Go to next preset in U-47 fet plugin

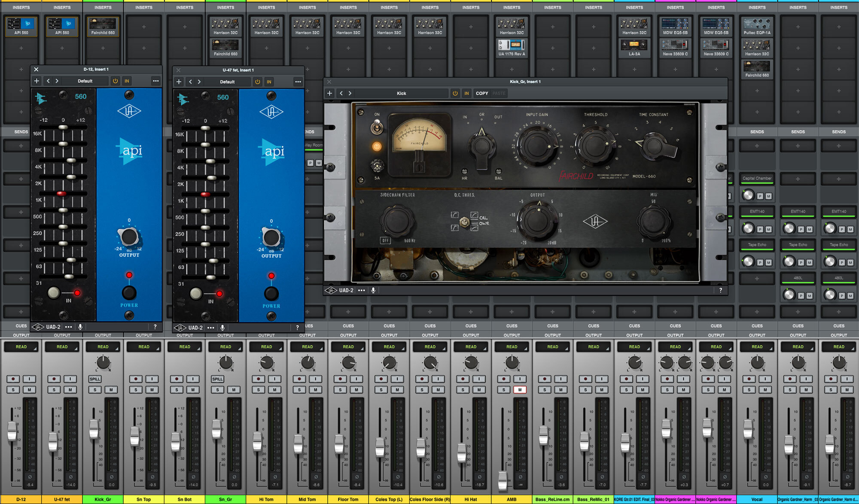[199, 82]
